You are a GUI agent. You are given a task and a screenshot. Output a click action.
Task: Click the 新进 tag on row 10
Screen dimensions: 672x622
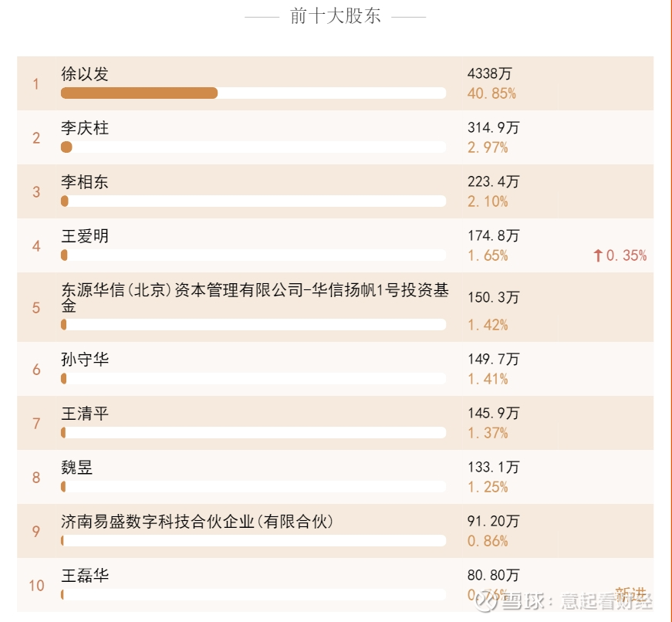(630, 594)
